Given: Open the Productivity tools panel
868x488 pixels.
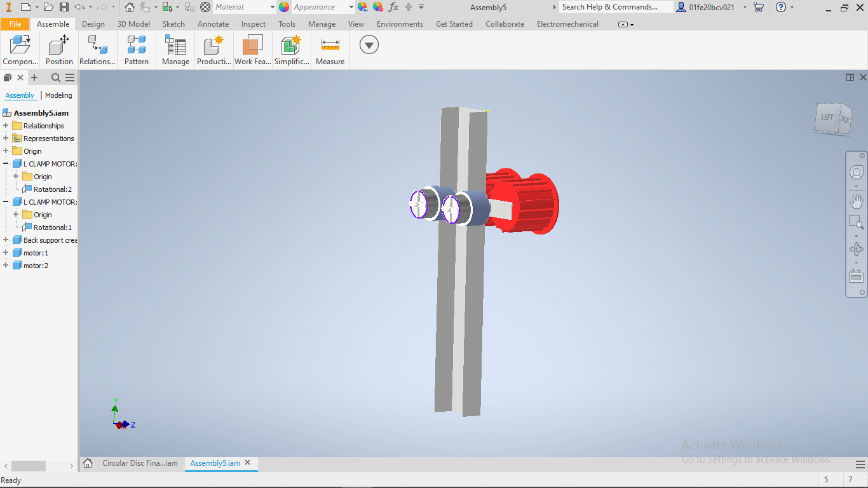Looking at the screenshot, I should 214,50.
